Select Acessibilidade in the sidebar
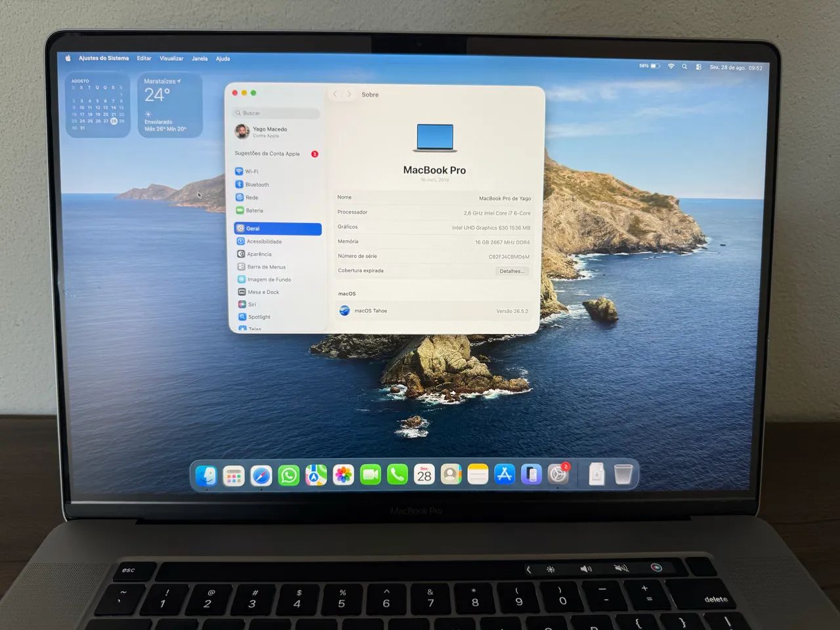The width and height of the screenshot is (840, 630). click(278, 241)
